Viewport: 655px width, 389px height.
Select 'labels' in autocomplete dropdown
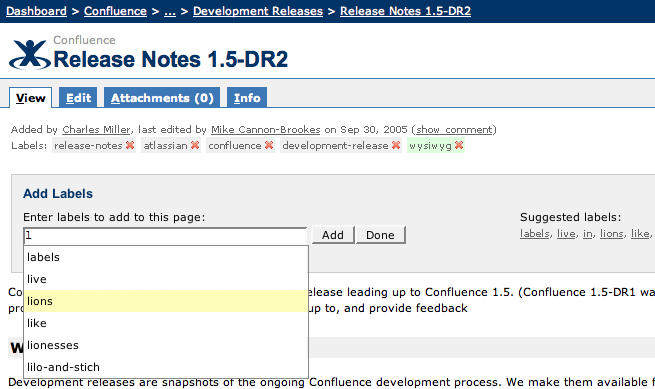click(x=166, y=257)
